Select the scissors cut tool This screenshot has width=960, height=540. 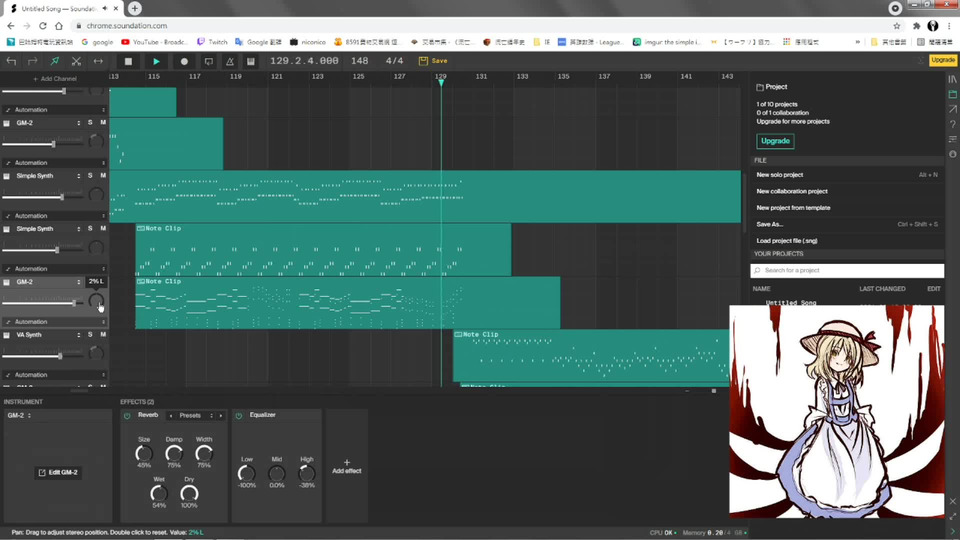[x=76, y=61]
